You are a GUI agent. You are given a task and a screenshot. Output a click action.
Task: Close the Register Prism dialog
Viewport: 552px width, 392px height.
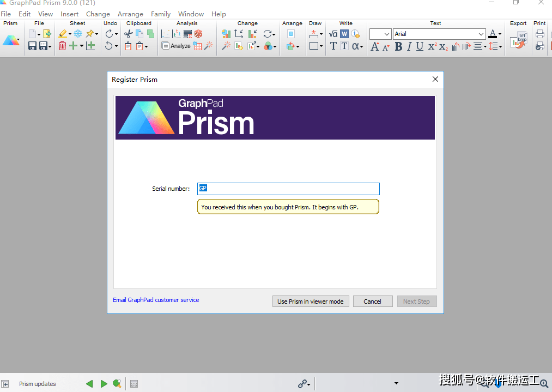tap(435, 79)
